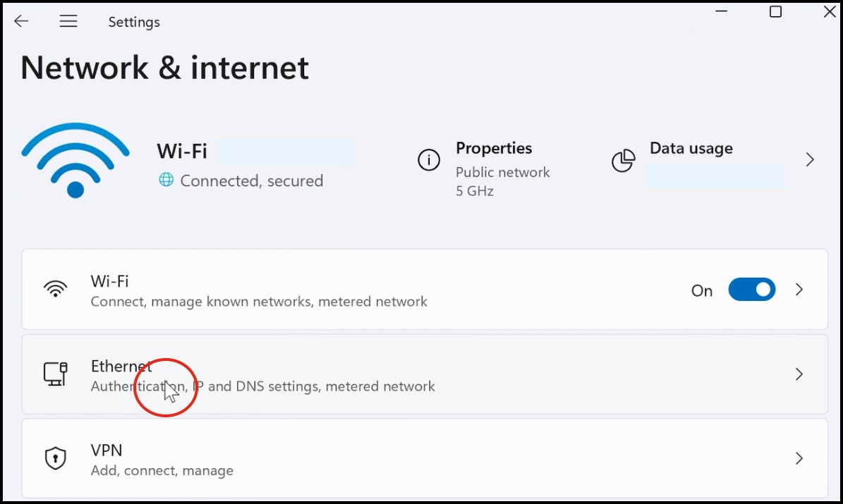Maximize the Settings window
Screen dimensions: 843x504
coord(775,12)
